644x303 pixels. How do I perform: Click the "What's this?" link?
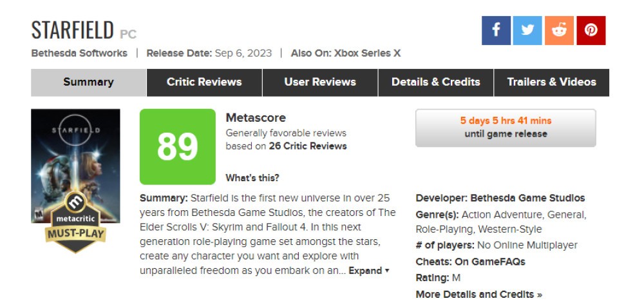click(x=252, y=178)
